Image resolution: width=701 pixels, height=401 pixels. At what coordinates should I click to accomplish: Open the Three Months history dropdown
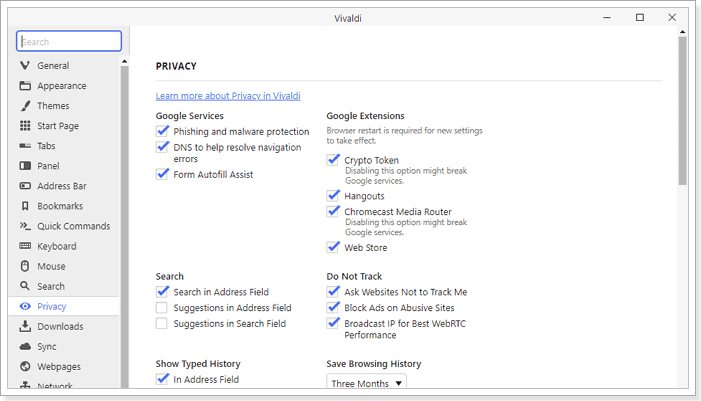pyautogui.click(x=367, y=382)
